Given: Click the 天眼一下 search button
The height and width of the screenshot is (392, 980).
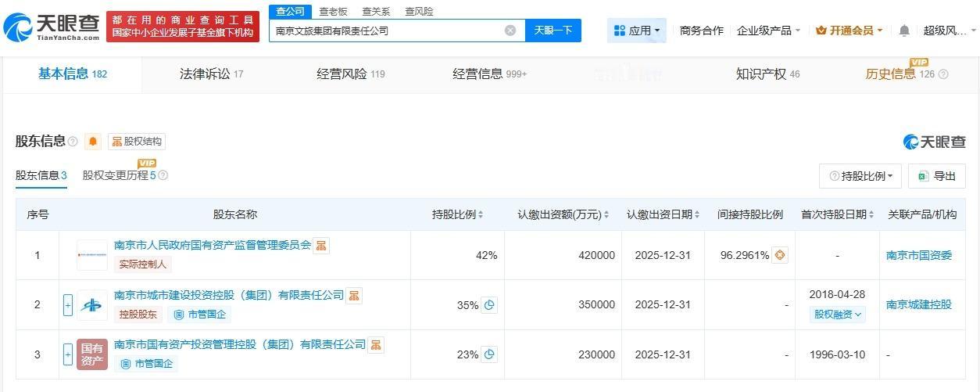Looking at the screenshot, I should coord(553,31).
